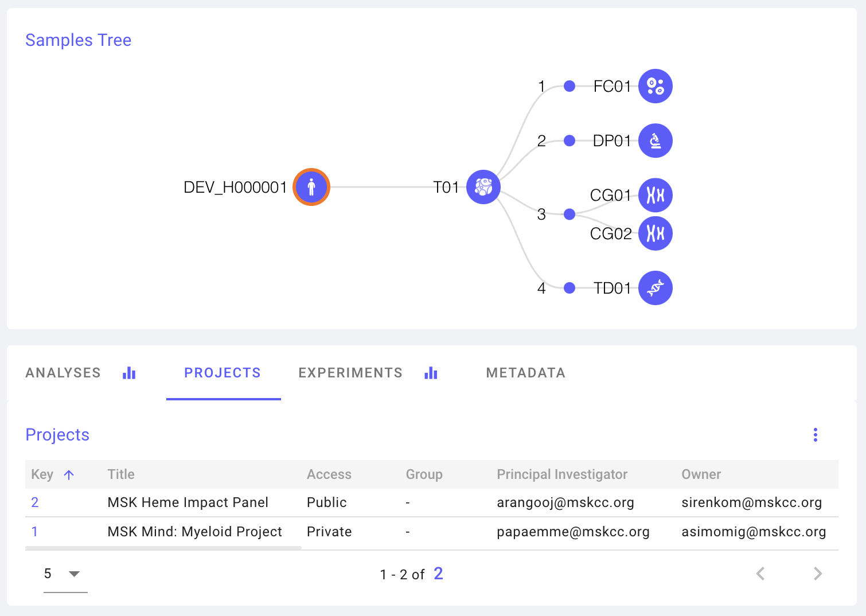Click the chart icon beside Experiments tab

(x=431, y=373)
